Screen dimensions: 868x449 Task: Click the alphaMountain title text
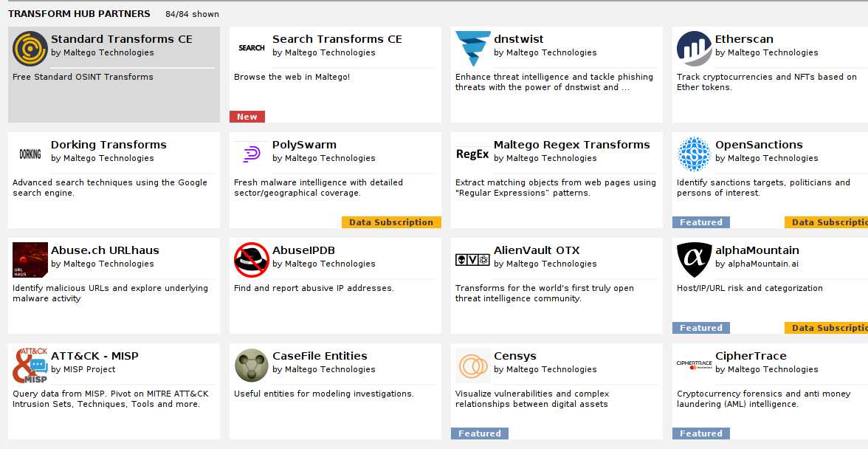757,251
